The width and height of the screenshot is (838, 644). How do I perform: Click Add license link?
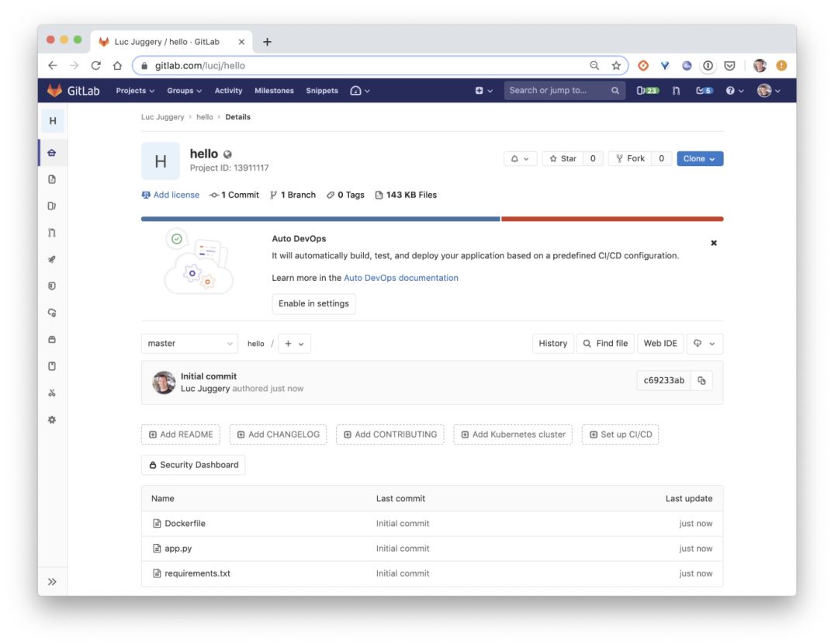point(171,195)
